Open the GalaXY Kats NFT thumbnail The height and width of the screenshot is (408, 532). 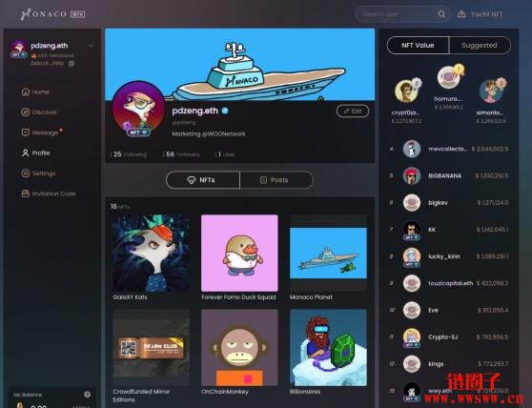click(x=151, y=253)
